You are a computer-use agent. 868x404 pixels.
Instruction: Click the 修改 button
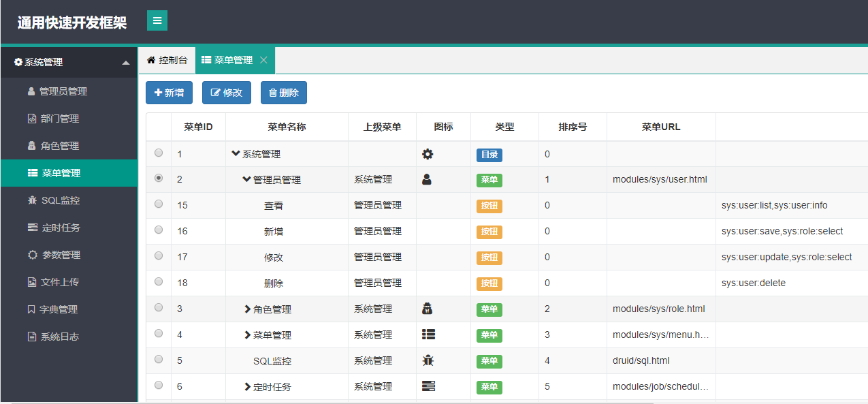(x=227, y=93)
